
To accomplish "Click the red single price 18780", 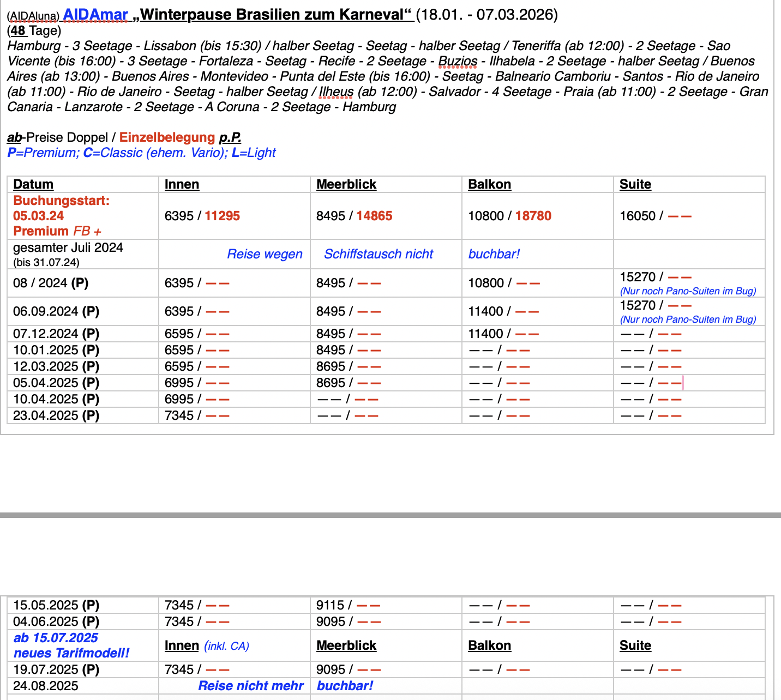I will click(x=533, y=216).
